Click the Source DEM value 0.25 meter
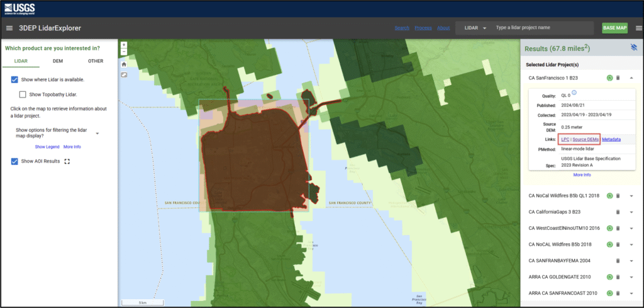The height and width of the screenshot is (308, 644). point(572,127)
